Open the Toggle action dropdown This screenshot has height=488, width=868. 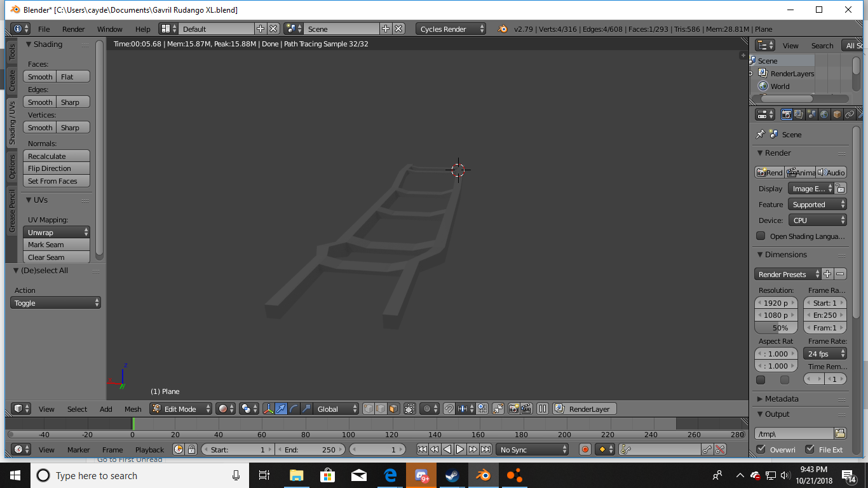pyautogui.click(x=56, y=302)
